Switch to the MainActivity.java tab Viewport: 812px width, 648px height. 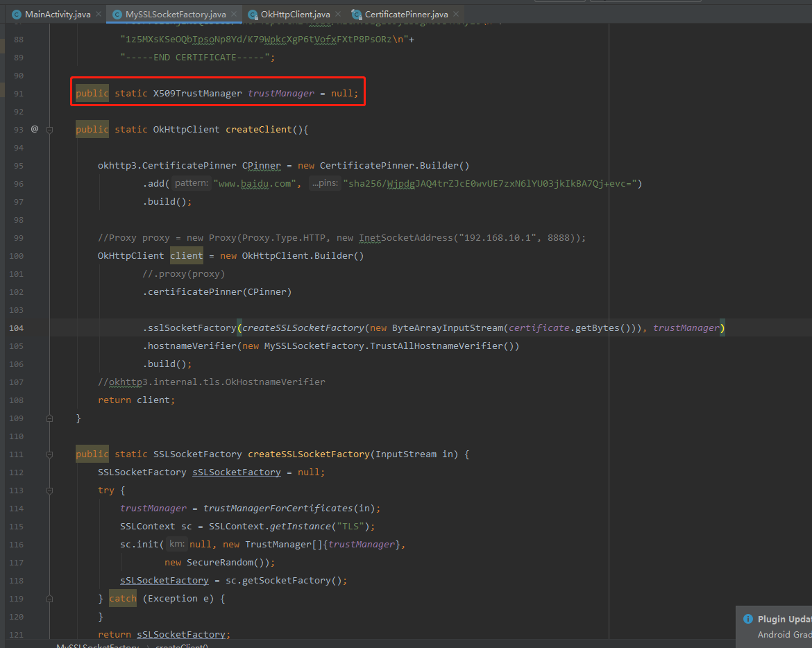(58, 15)
